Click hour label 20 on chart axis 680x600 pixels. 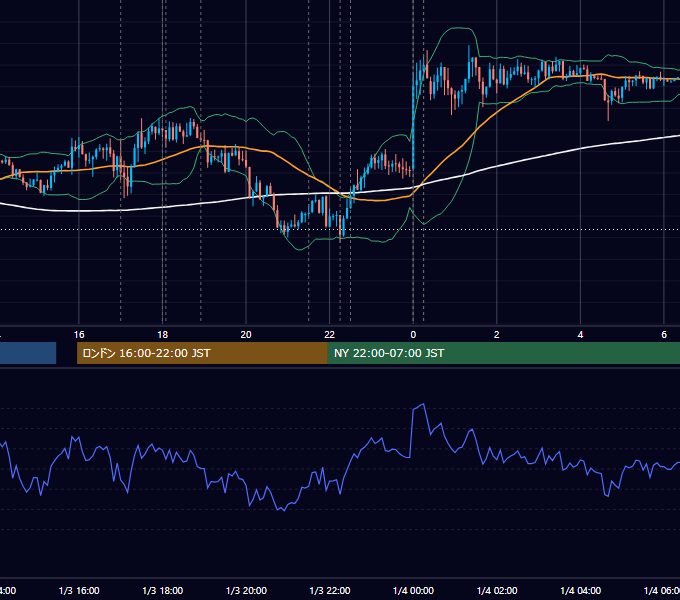pos(246,335)
